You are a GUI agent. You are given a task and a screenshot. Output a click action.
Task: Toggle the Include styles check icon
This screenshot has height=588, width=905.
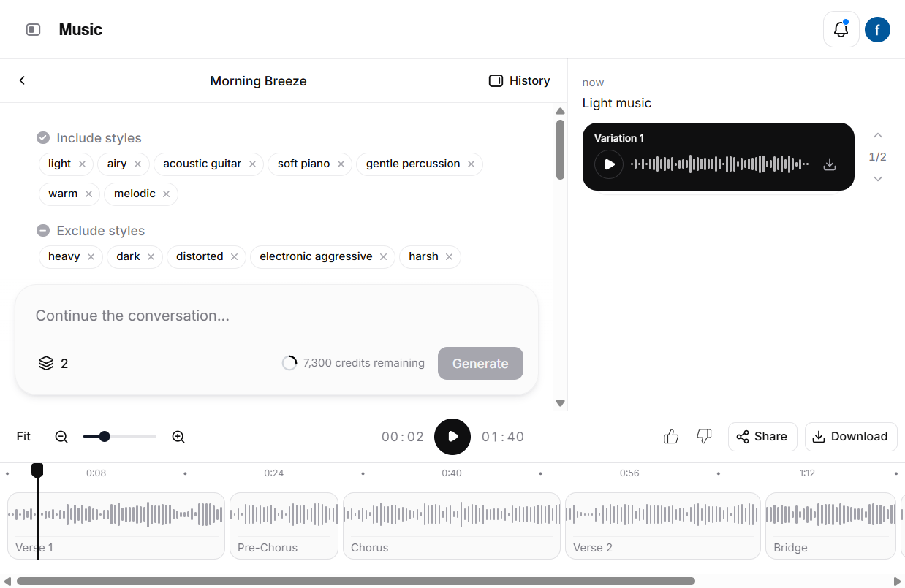point(43,138)
